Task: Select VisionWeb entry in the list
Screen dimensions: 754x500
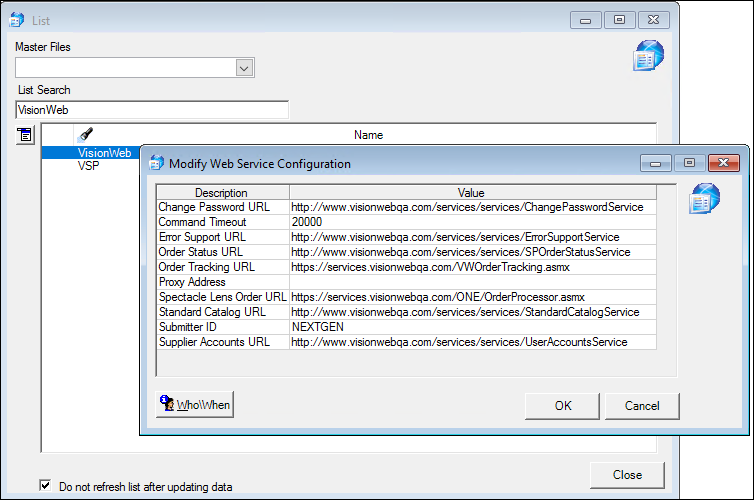Action: (104, 153)
